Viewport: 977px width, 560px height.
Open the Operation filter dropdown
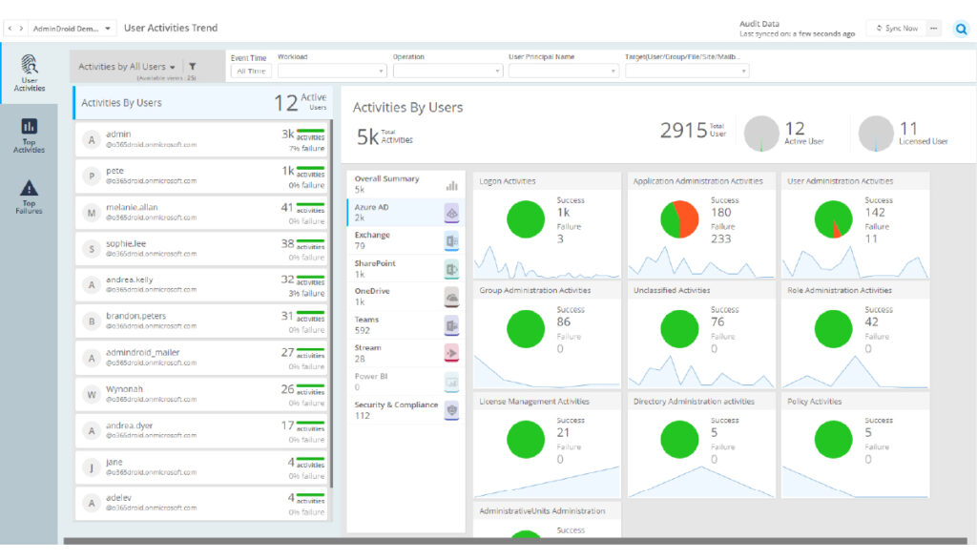pos(447,71)
